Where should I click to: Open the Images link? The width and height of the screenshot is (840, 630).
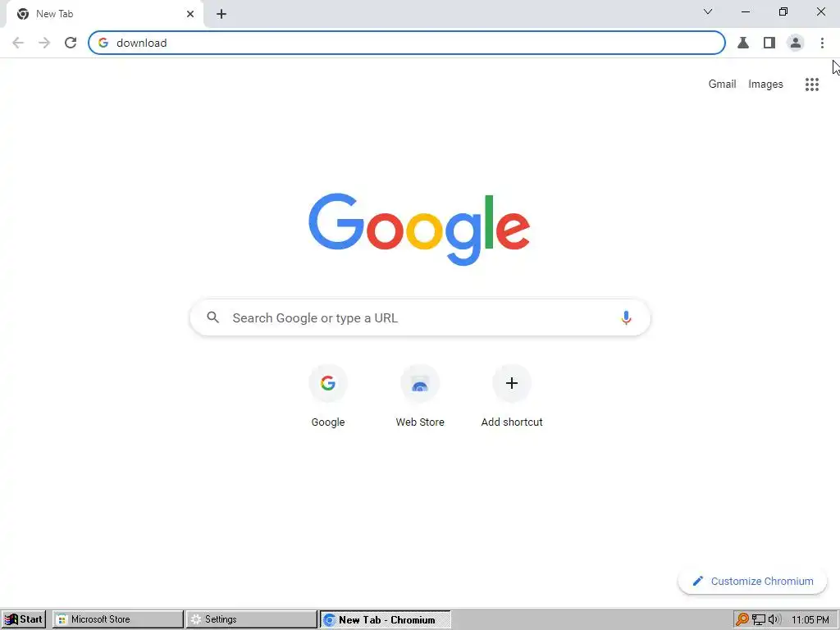(765, 84)
